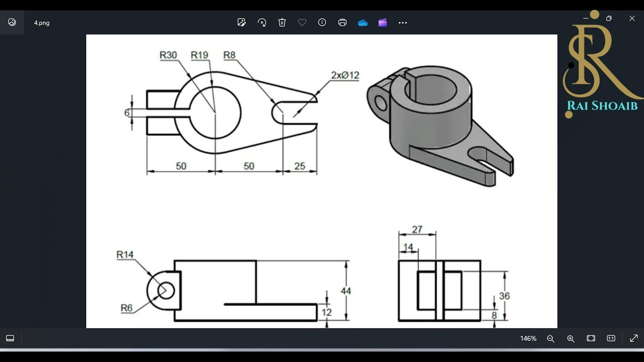Screen dimensions: 644x362
Task: Click the Zoom in magnifier icon
Action: (x=571, y=339)
